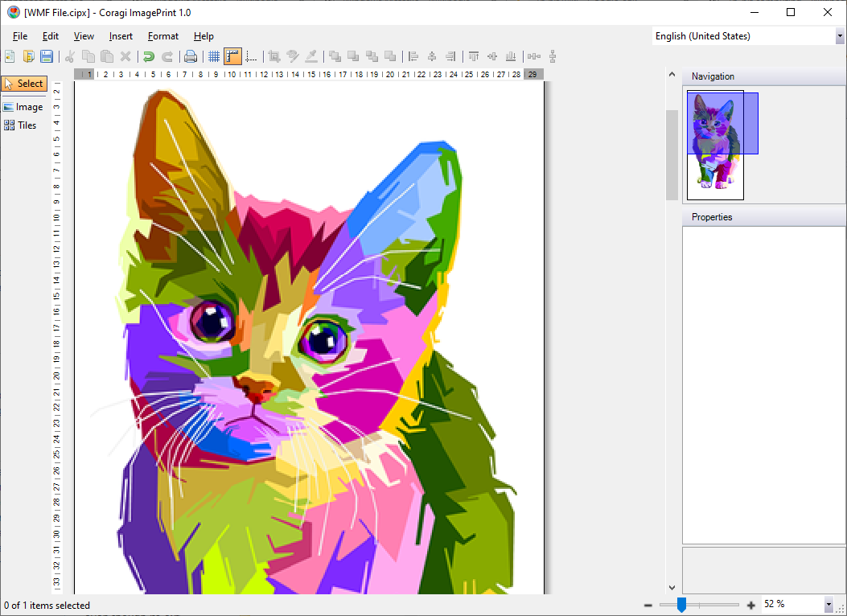Click the Print icon in toolbar
Screen dimensions: 847x616
pyautogui.click(x=190, y=56)
